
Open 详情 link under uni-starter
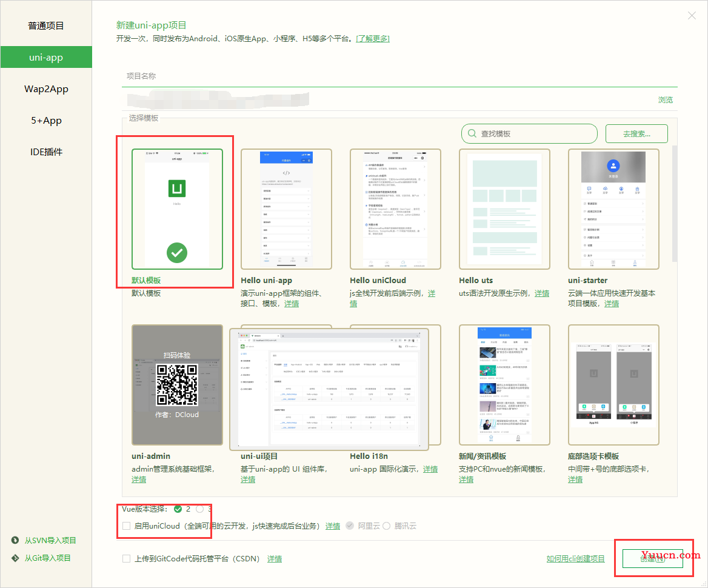pos(612,304)
